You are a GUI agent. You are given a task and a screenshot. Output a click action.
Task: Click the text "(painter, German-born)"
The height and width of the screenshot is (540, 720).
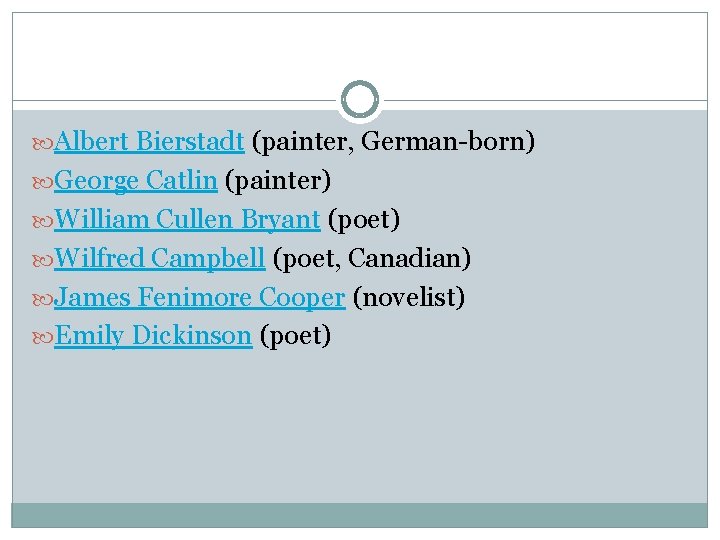(x=393, y=142)
